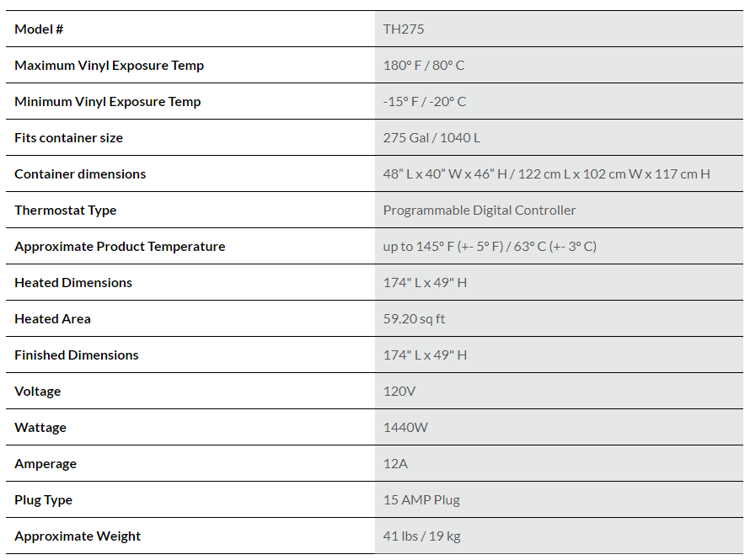Select the Finished Dimensions row label

point(77,355)
